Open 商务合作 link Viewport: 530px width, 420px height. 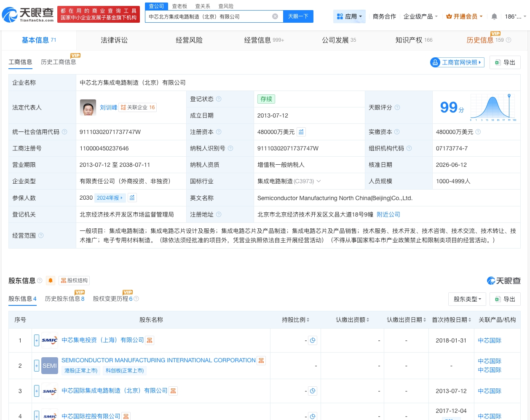[x=384, y=16]
